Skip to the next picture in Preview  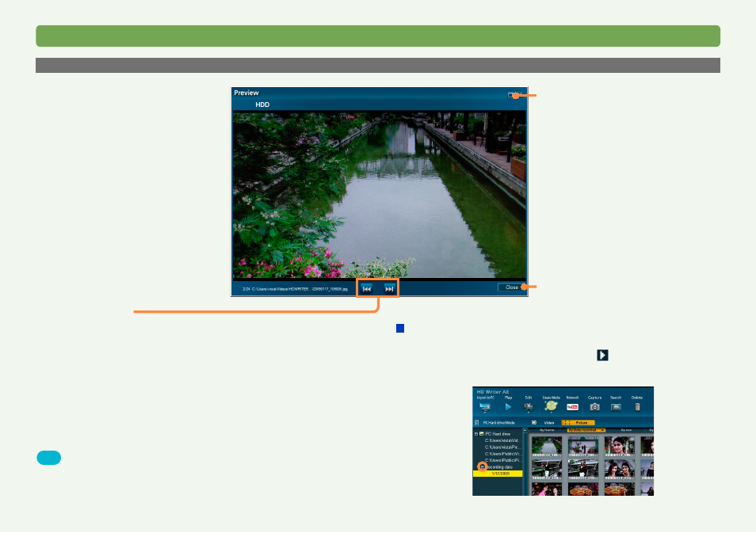point(389,288)
